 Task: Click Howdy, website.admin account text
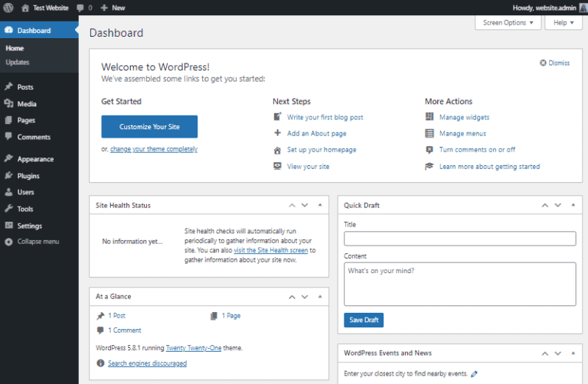[544, 8]
